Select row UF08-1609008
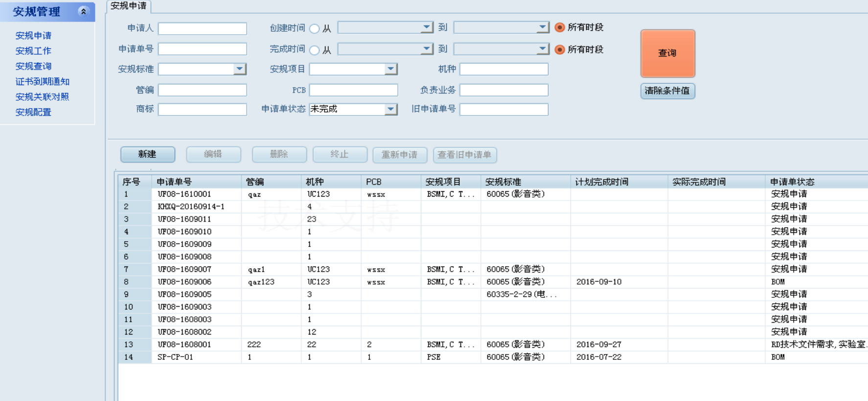This screenshot has height=401, width=868. coord(493,257)
